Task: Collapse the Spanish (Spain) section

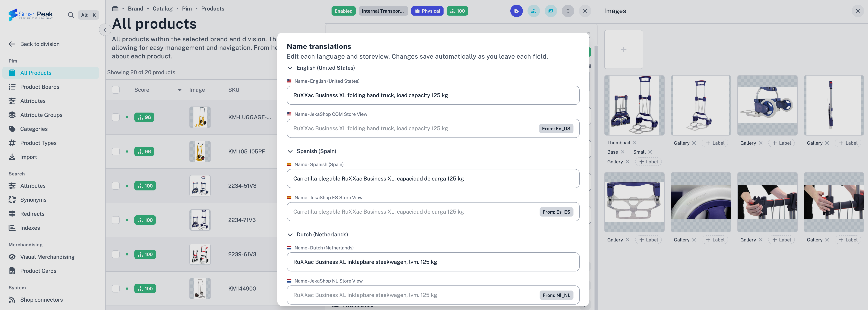Action: point(290,151)
